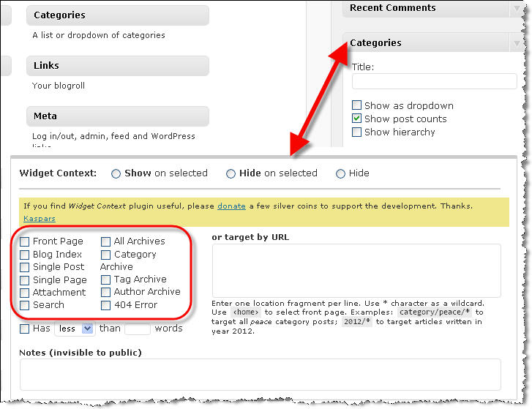Click the 'category/peace/*' example code
532x409 pixels.
[434, 312]
